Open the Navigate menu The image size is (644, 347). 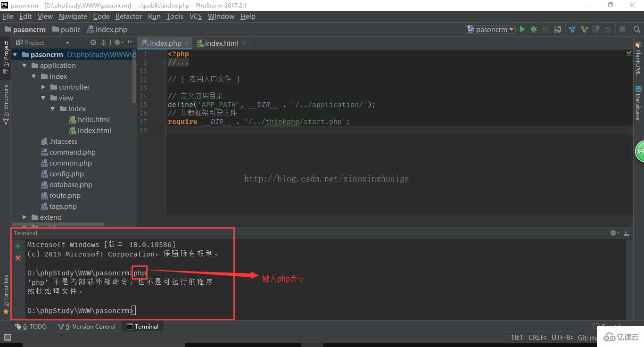(x=73, y=16)
